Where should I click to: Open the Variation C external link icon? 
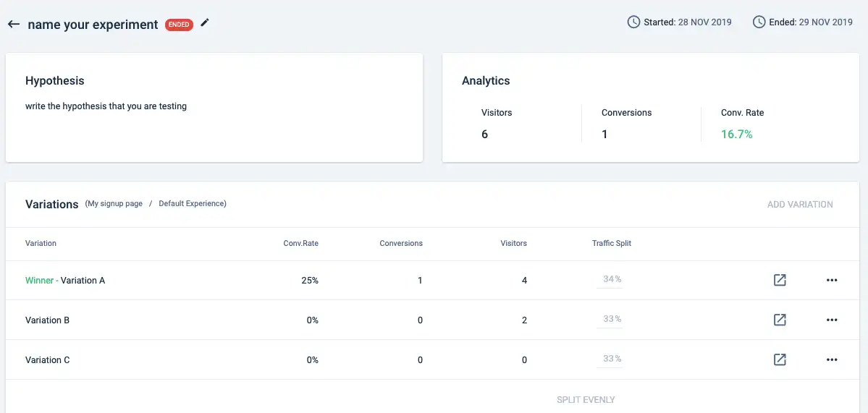(x=780, y=359)
